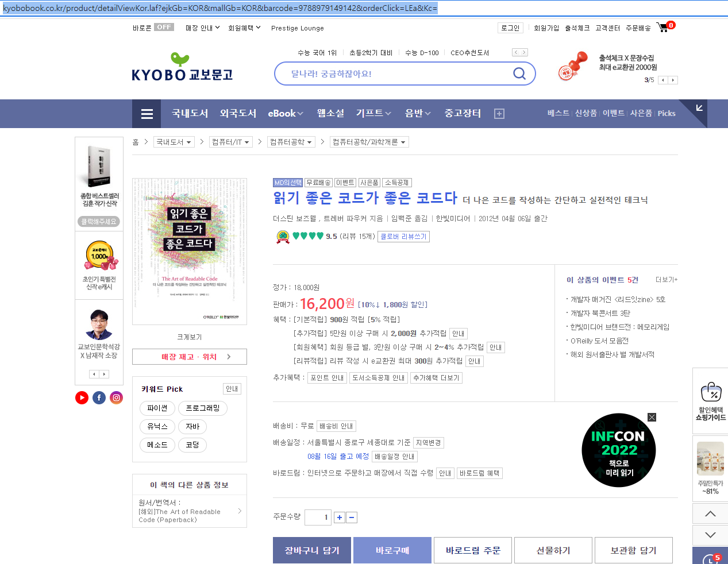Image resolution: width=728 pixels, height=564 pixels.
Task: Click the Kyobo logo
Action: click(182, 67)
